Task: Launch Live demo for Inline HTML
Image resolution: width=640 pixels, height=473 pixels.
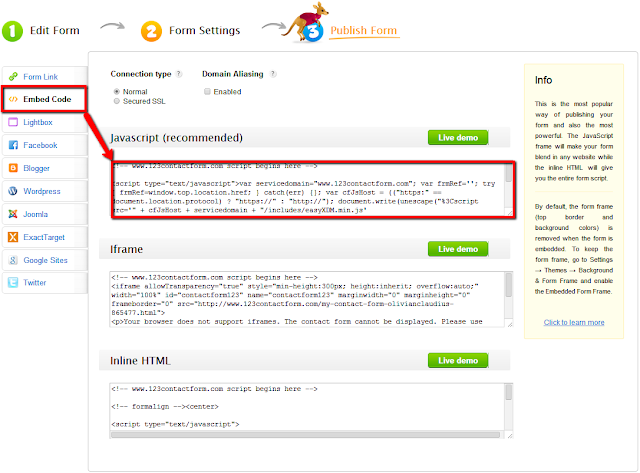Action: [x=458, y=360]
